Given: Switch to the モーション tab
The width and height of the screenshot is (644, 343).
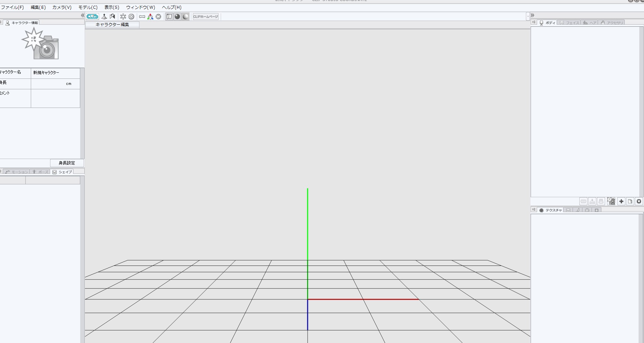Looking at the screenshot, I should [17, 172].
